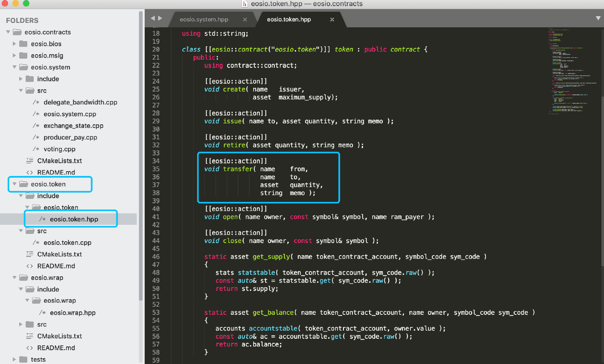The height and width of the screenshot is (364, 604).
Task: Click maximum_supply parameter on line 26
Action: 305,97
